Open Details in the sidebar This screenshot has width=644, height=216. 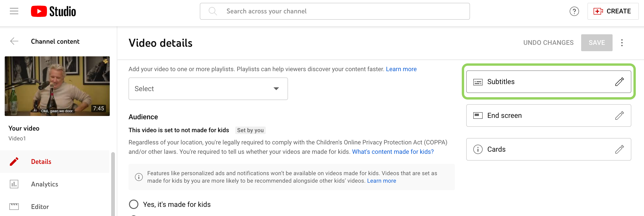pyautogui.click(x=55, y=162)
